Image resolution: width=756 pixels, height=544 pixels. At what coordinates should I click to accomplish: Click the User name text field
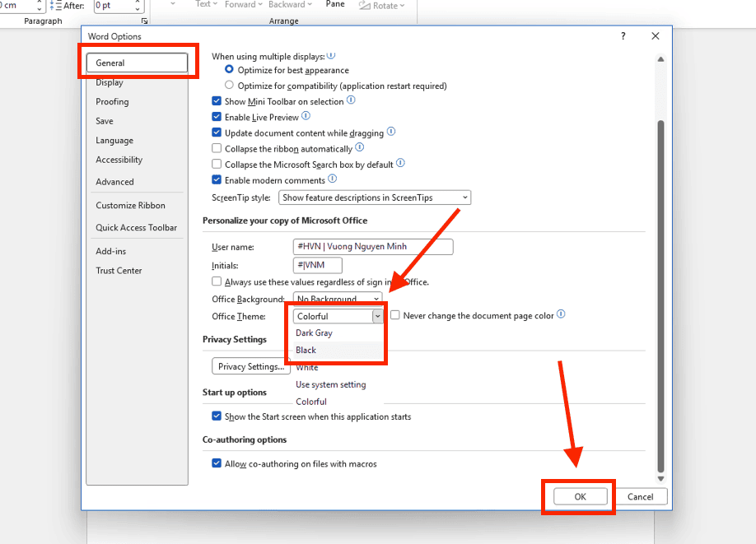pos(373,247)
